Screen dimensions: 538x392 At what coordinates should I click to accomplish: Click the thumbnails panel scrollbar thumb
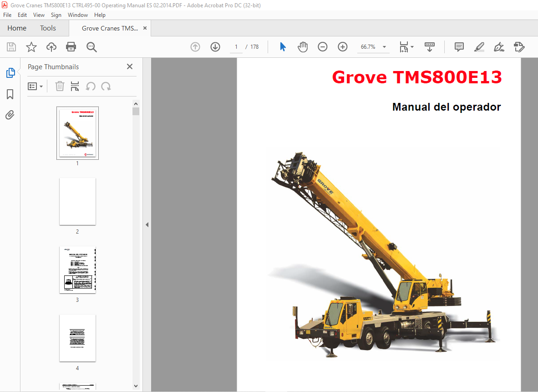[136, 111]
